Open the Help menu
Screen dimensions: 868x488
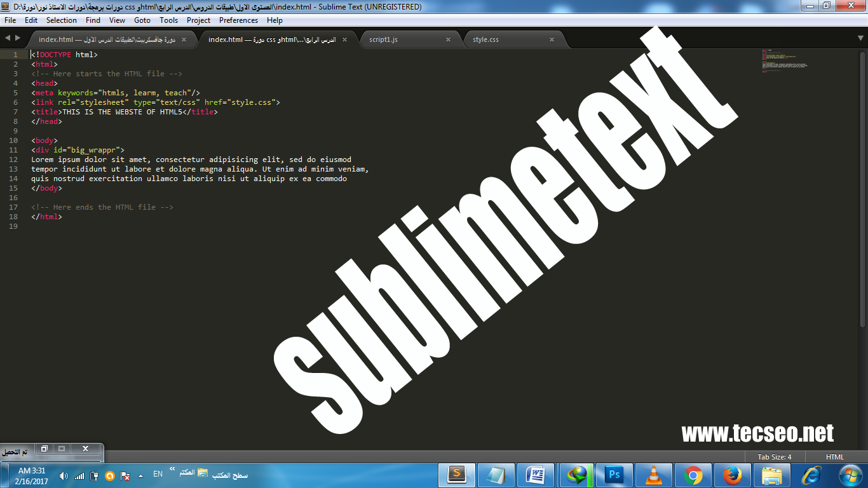pyautogui.click(x=275, y=20)
